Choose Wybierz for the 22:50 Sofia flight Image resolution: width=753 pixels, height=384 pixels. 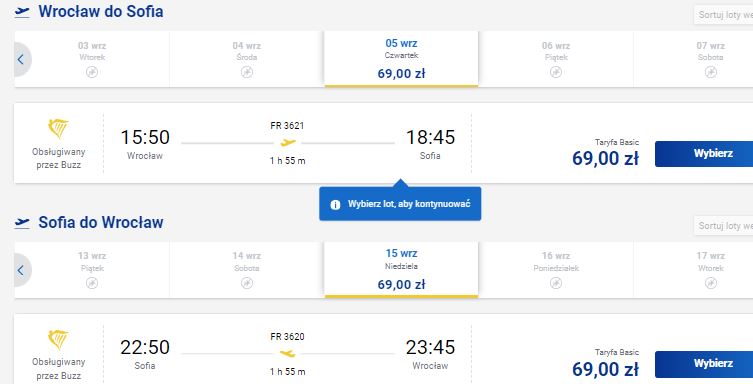pos(704,364)
